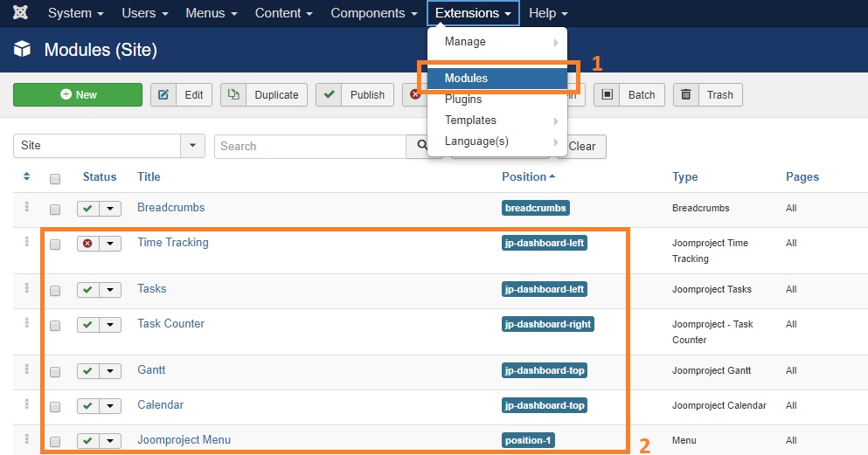Click the drag handle of Task Counter row
The image size is (868, 455).
point(26,323)
